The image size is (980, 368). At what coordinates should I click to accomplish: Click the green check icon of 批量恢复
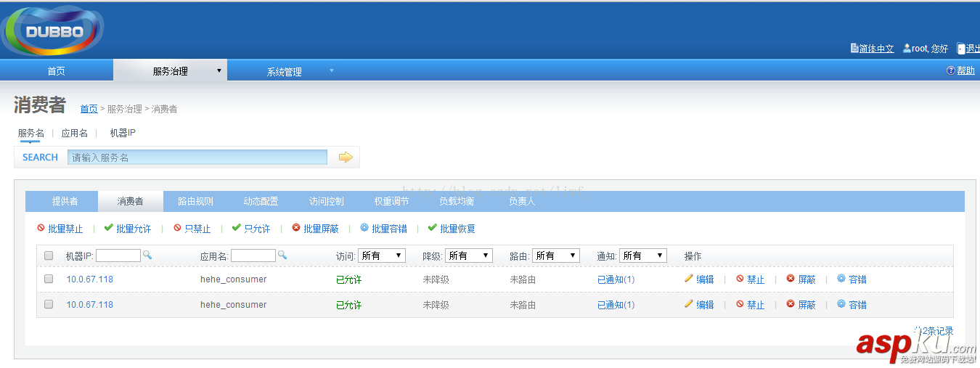(432, 228)
